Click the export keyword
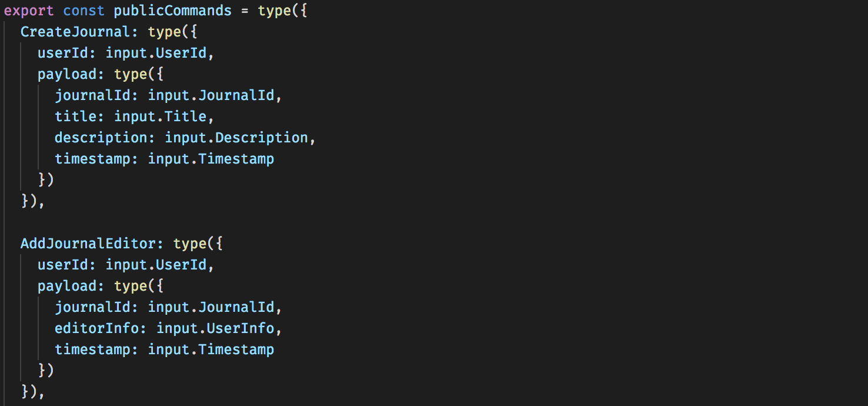Viewport: 868px width, 406px height. [29, 11]
